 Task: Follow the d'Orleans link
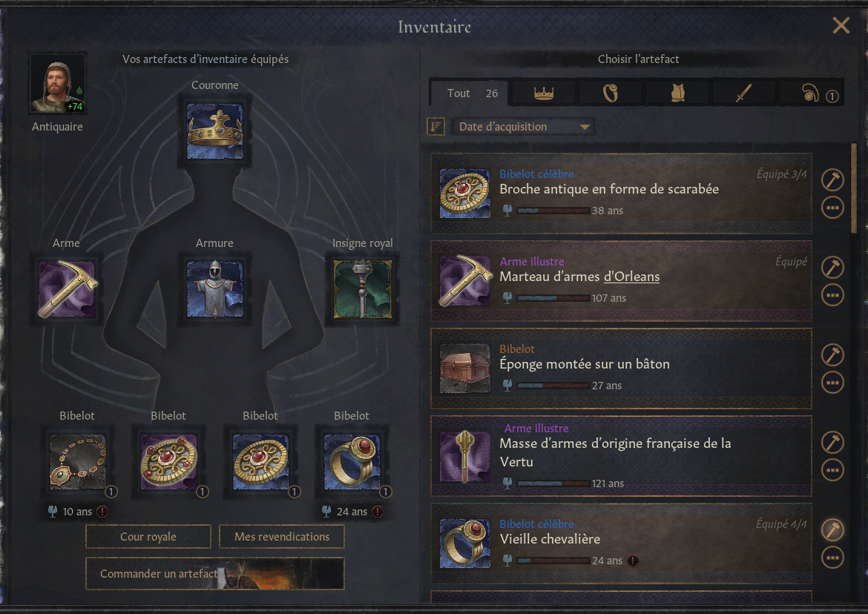pos(631,277)
